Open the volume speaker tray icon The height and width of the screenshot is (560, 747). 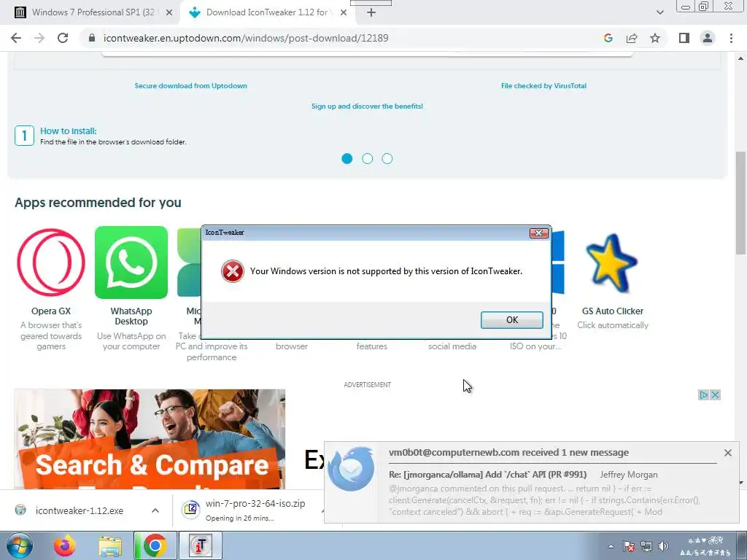point(663,547)
